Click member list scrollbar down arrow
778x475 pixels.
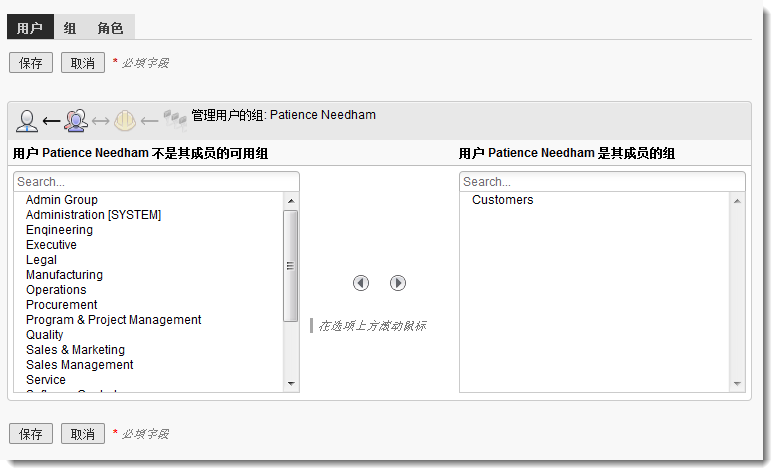tap(737, 384)
